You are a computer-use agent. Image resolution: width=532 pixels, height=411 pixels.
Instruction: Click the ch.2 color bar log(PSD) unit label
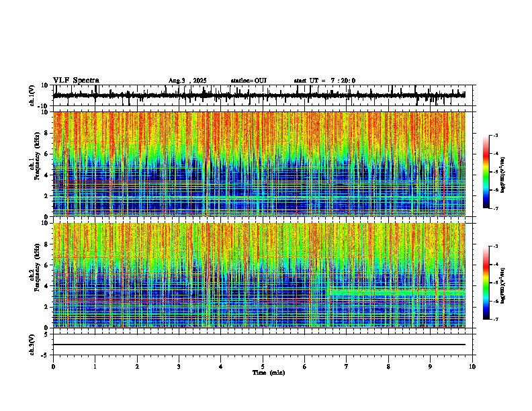point(503,286)
